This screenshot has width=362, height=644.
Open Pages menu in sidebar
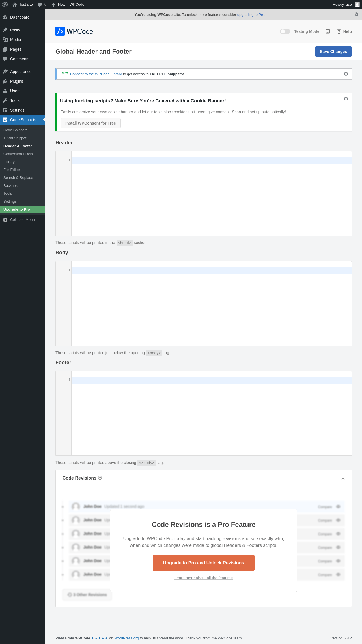(23, 49)
